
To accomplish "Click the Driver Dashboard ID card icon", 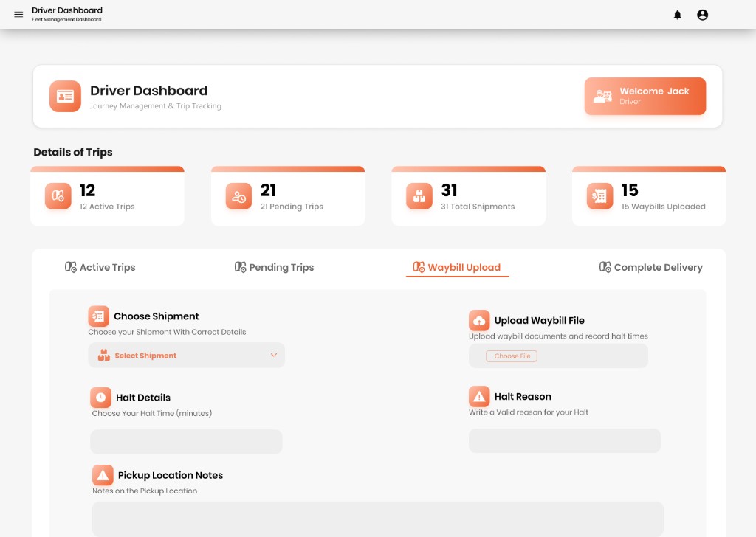I will coord(65,97).
